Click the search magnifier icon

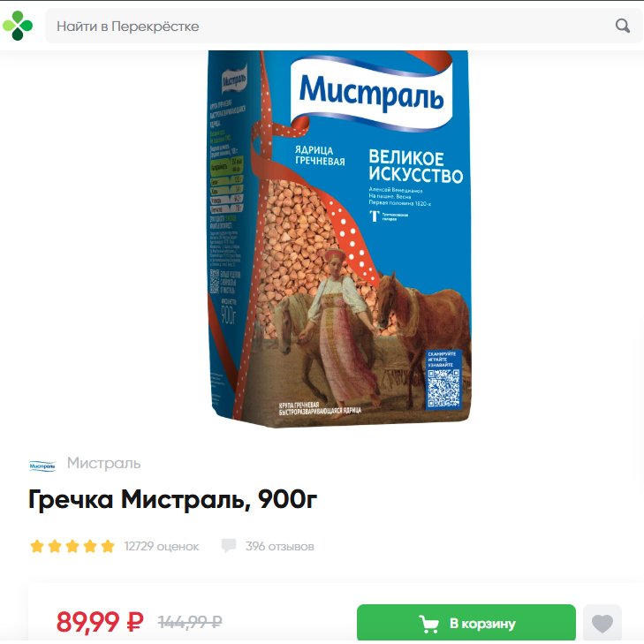623,26
